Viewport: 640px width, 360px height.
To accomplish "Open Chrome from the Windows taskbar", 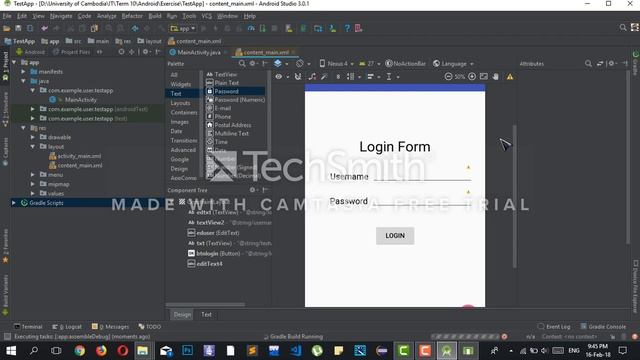I will click(x=80, y=351).
